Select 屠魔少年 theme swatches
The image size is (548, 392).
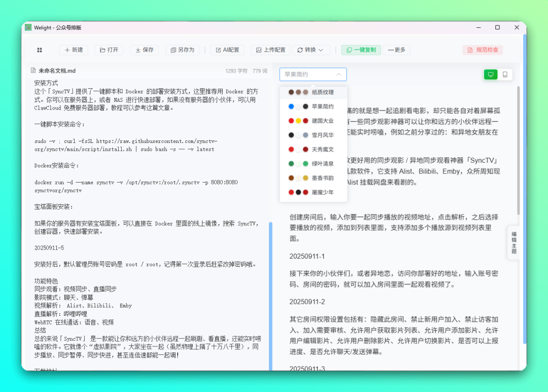pos(313,192)
